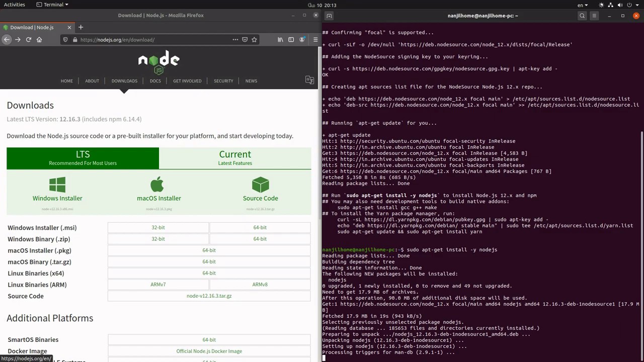Download ARMv8 Linux Binaries
Viewport: 644px width, 362px height.
point(260,285)
